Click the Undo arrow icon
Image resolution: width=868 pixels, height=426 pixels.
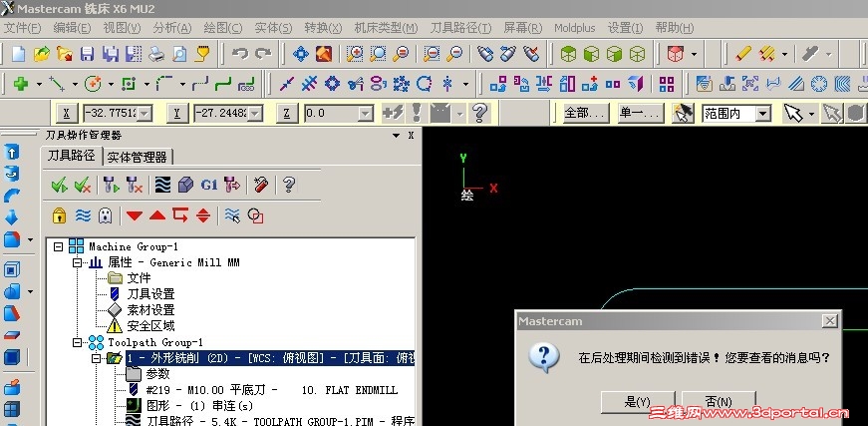(240, 54)
